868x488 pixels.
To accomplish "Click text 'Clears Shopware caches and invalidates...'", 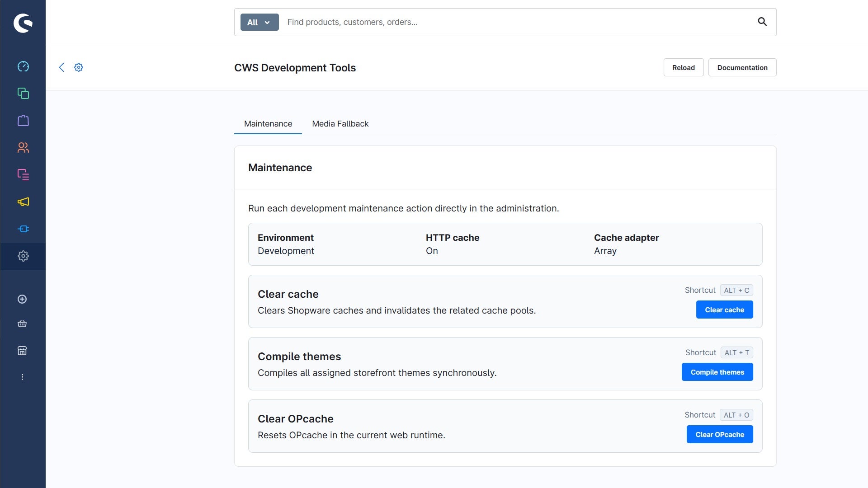I will (x=396, y=310).
